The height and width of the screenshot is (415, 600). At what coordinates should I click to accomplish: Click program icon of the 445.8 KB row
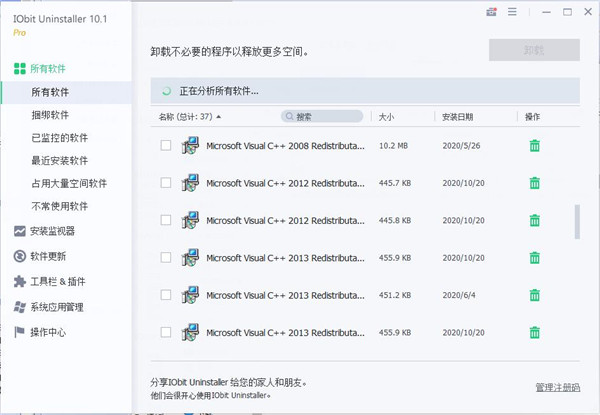coord(190,220)
